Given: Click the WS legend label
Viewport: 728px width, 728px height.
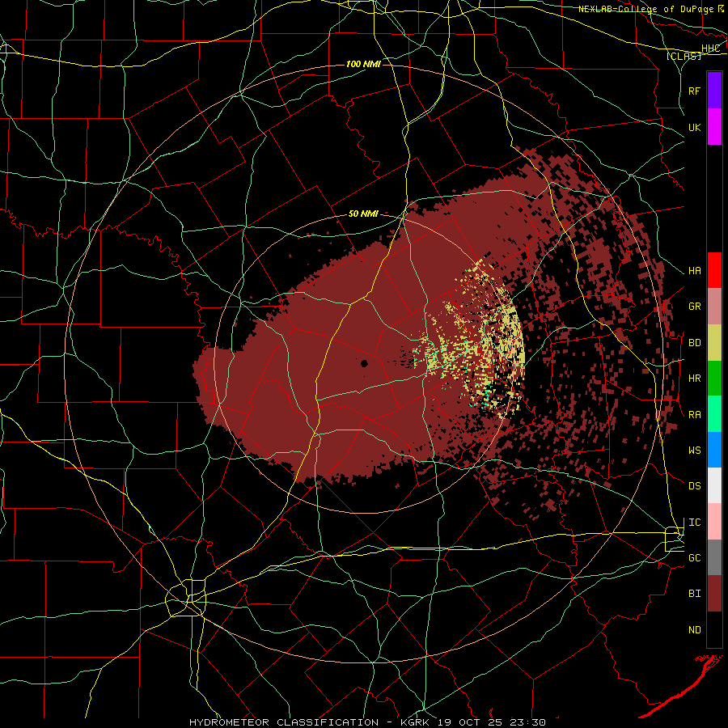Looking at the screenshot, I should [694, 451].
